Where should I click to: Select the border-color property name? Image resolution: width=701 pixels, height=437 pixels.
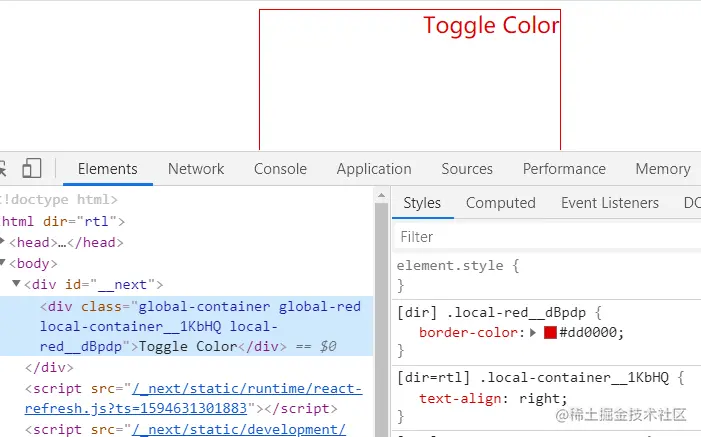[x=468, y=332]
